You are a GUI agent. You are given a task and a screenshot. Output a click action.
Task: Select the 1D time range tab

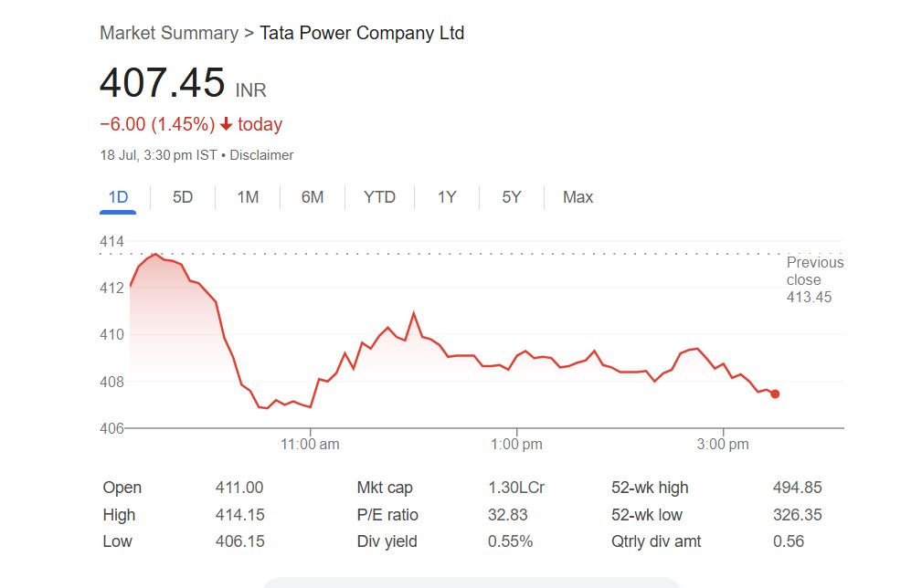pos(118,197)
